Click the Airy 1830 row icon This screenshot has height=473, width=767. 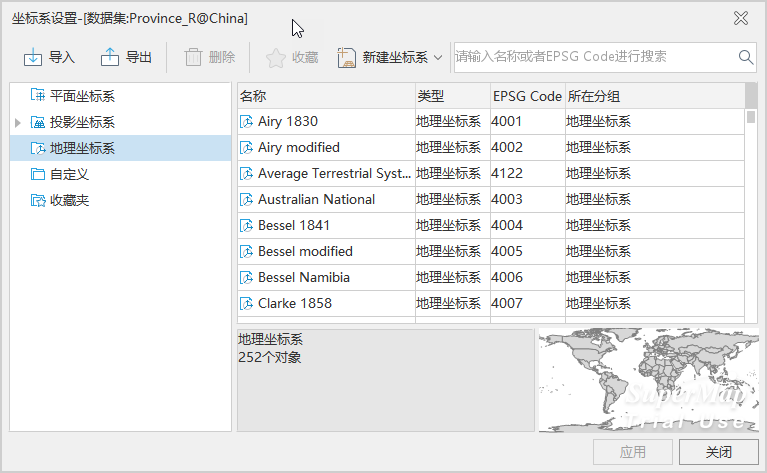(x=246, y=122)
